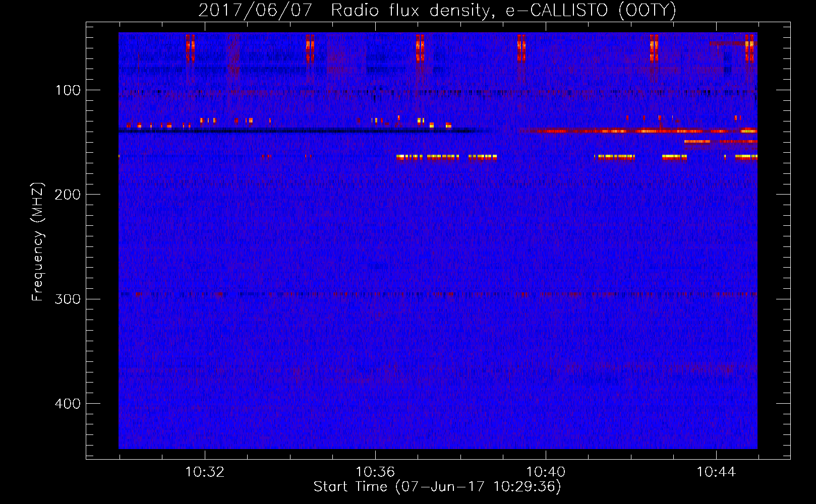This screenshot has width=816, height=504.
Task: Click the 'Start Time (07-Jun-17 10:29:36)' x-axis label
Action: point(437,487)
